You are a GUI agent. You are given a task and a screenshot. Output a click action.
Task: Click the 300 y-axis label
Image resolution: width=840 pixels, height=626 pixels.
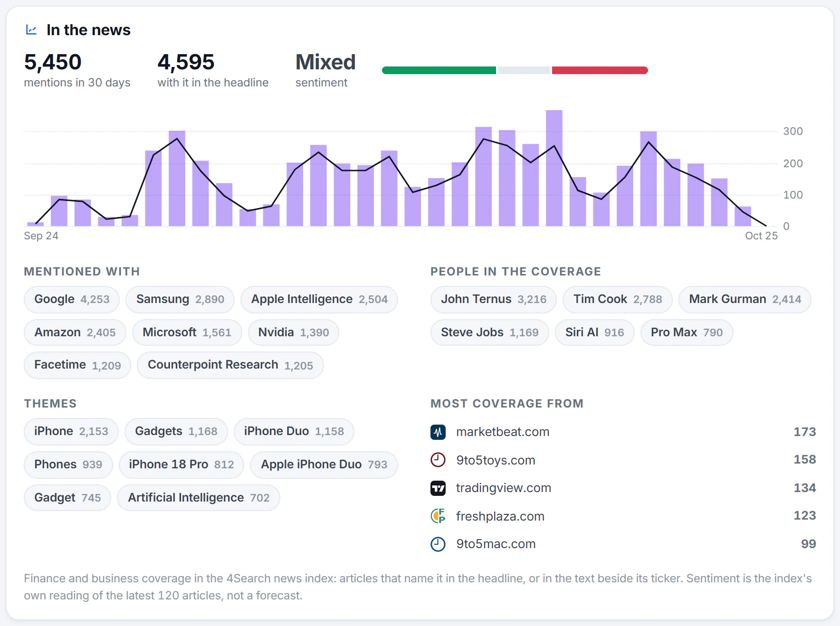(793, 131)
